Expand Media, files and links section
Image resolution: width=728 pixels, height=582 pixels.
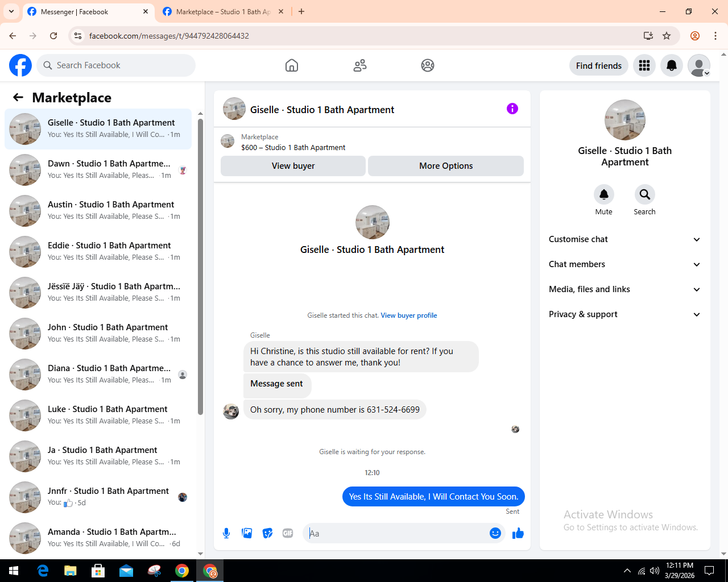coord(624,289)
